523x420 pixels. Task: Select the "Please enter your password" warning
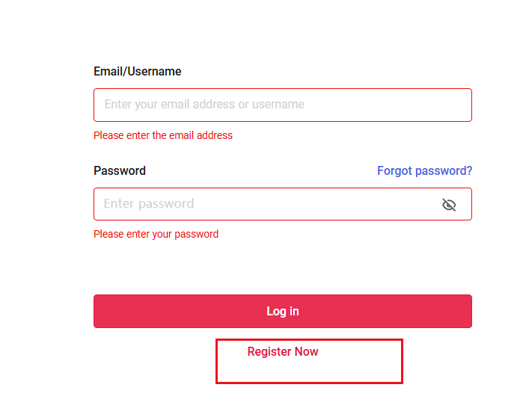click(156, 235)
